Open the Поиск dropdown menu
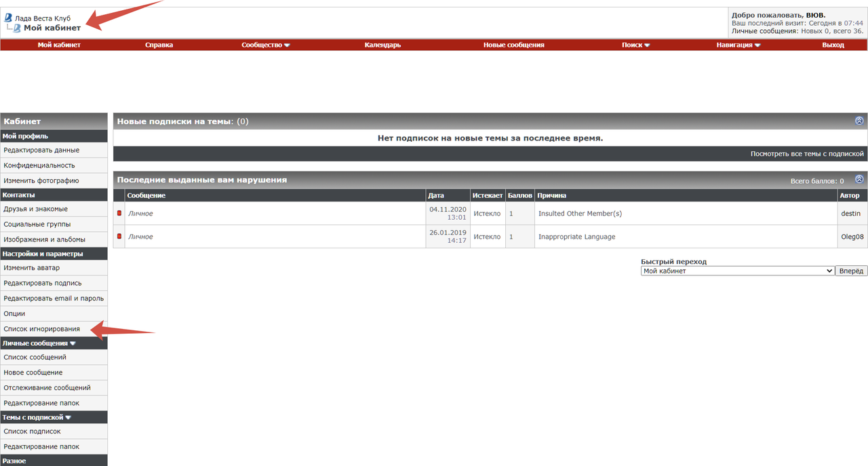The height and width of the screenshot is (466, 868). [x=636, y=45]
